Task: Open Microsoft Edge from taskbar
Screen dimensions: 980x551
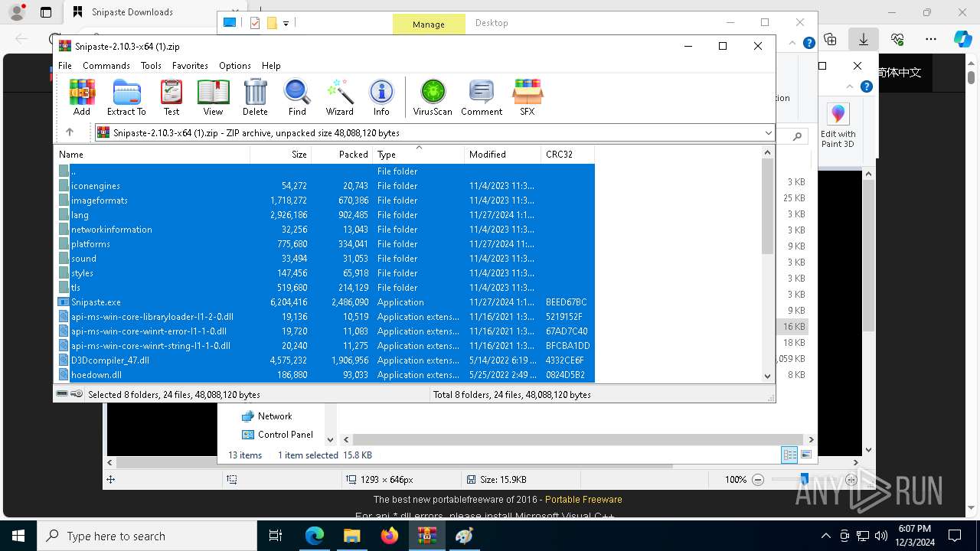Action: coord(315,536)
